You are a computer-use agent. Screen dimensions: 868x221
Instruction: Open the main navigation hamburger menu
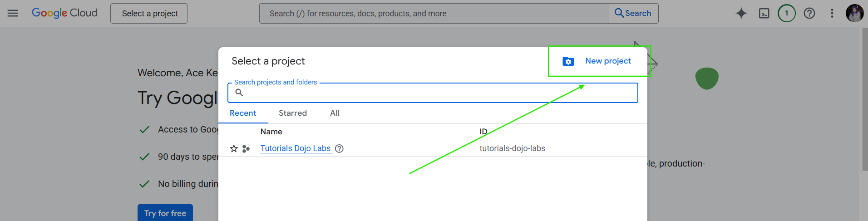tap(13, 13)
